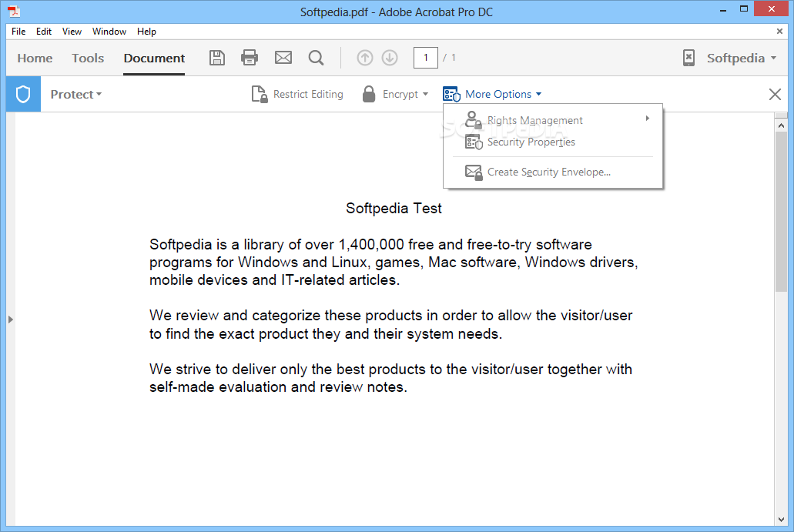Open the Window menu

pyautogui.click(x=109, y=32)
